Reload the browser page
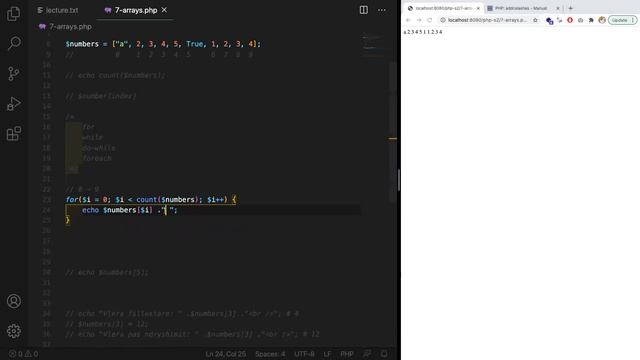Image resolution: width=640 pixels, height=360 pixels. click(x=430, y=20)
